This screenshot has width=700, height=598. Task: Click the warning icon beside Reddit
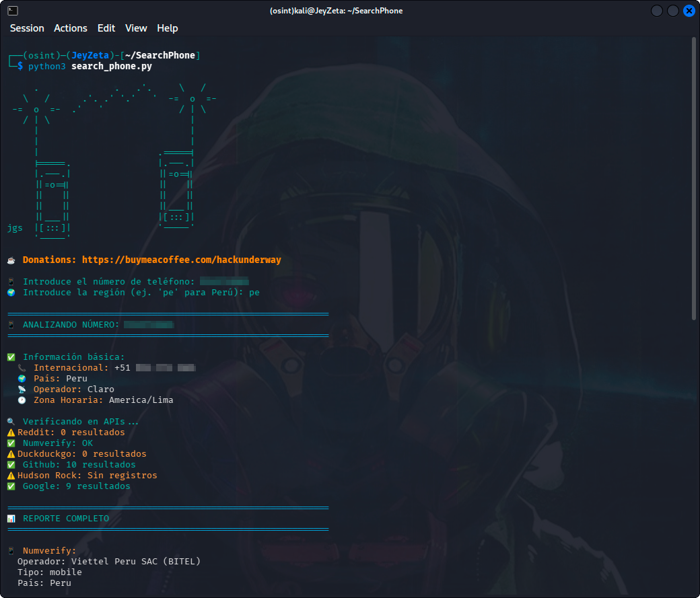pos(11,433)
